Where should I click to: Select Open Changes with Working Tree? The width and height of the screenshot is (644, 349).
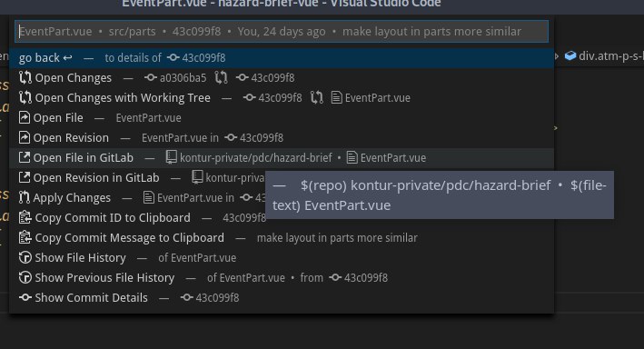pos(282,98)
